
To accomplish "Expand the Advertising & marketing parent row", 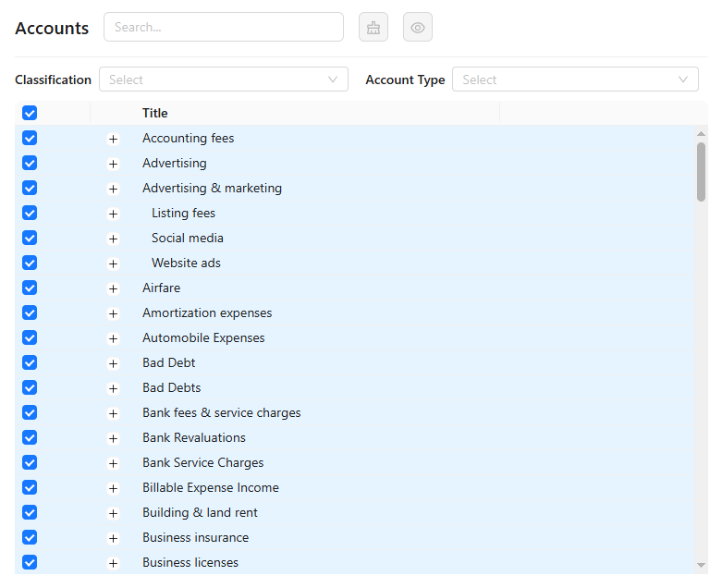I will click(x=113, y=189).
